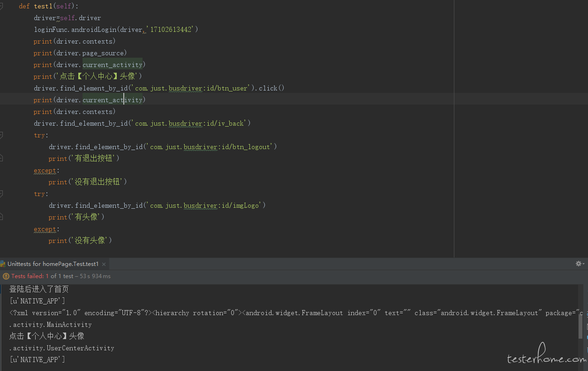The width and height of the screenshot is (588, 371).
Task: Collapse the second try block fold marker
Action: 1,194
